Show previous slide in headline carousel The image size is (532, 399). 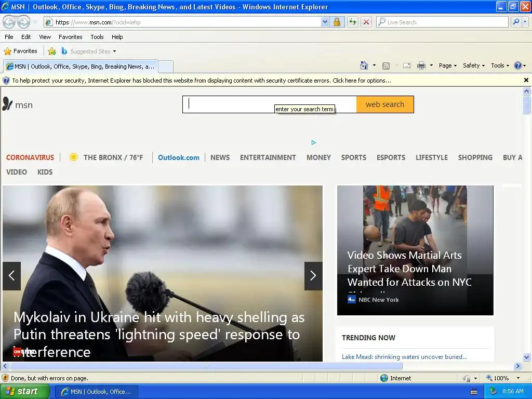11,276
